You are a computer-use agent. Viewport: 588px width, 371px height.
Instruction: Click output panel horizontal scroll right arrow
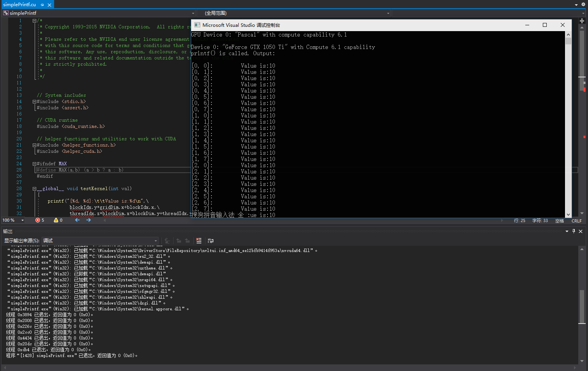coord(575,367)
